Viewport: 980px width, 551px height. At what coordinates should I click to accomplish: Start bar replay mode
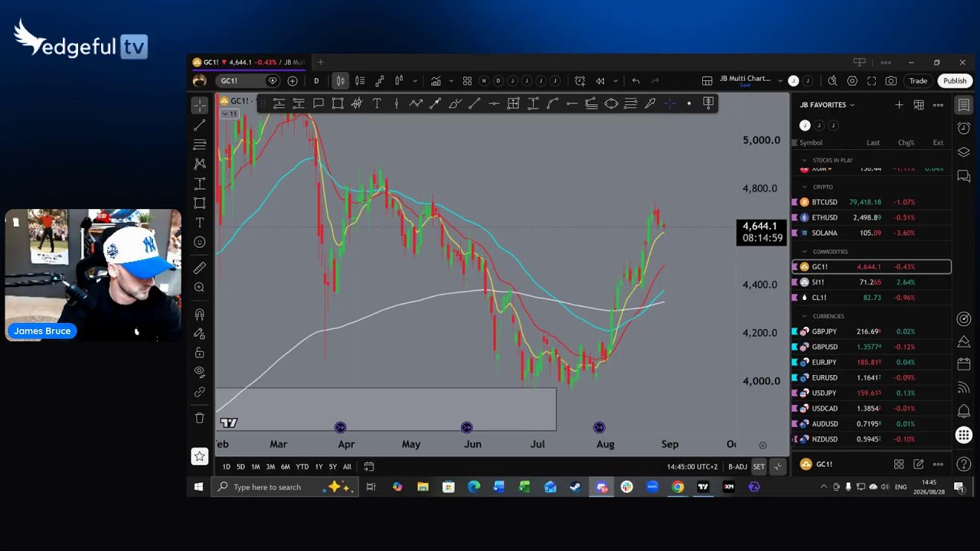[x=600, y=81]
